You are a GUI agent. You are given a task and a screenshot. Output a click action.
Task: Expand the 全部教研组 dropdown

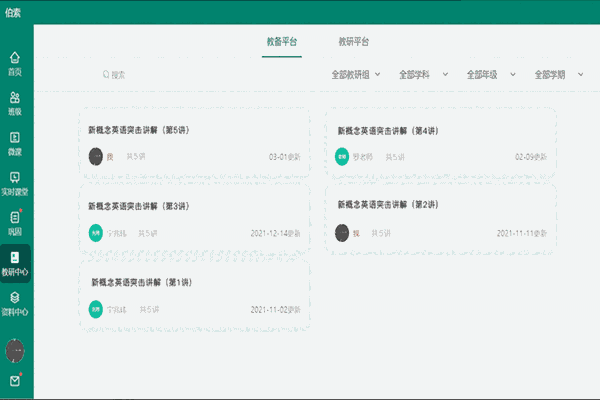(356, 74)
